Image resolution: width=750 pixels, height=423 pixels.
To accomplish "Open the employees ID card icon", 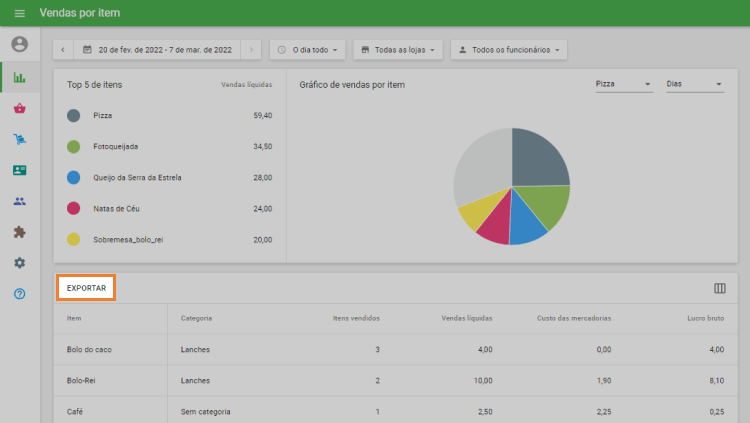I will click(19, 170).
